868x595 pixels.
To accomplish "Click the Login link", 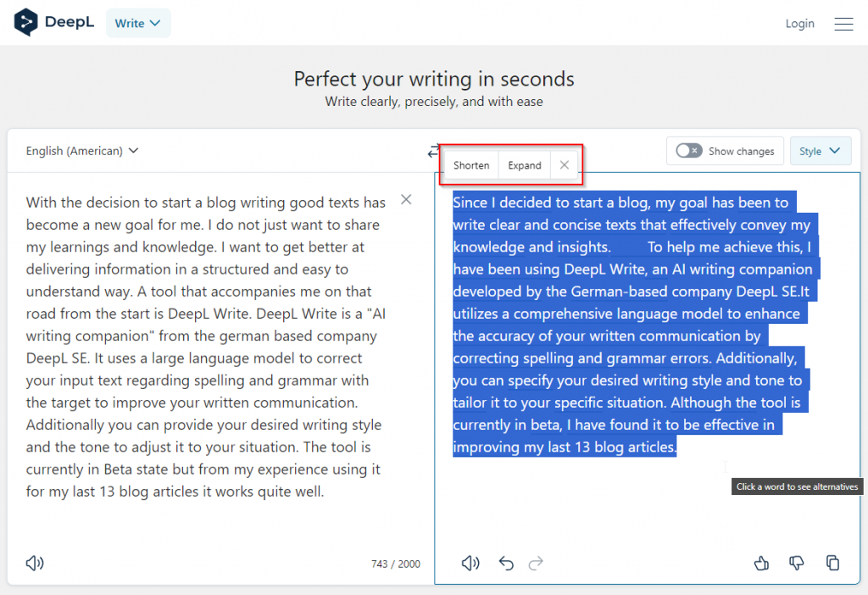I will coord(799,24).
